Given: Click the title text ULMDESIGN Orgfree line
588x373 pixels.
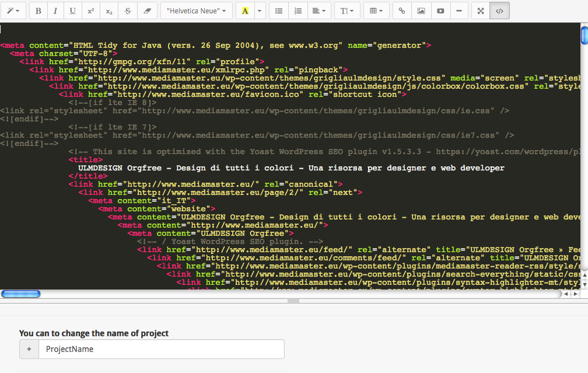Looking at the screenshot, I should pyautogui.click(x=291, y=168).
